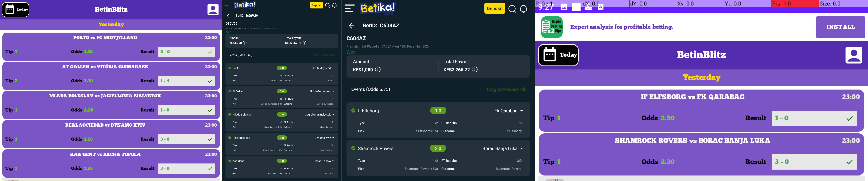
Task: Click the INSTALL button in the ad banner
Action: [840, 27]
